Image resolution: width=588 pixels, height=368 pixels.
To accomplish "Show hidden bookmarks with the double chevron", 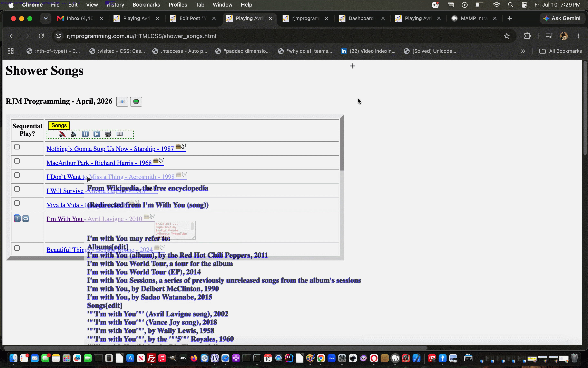I will click(523, 51).
